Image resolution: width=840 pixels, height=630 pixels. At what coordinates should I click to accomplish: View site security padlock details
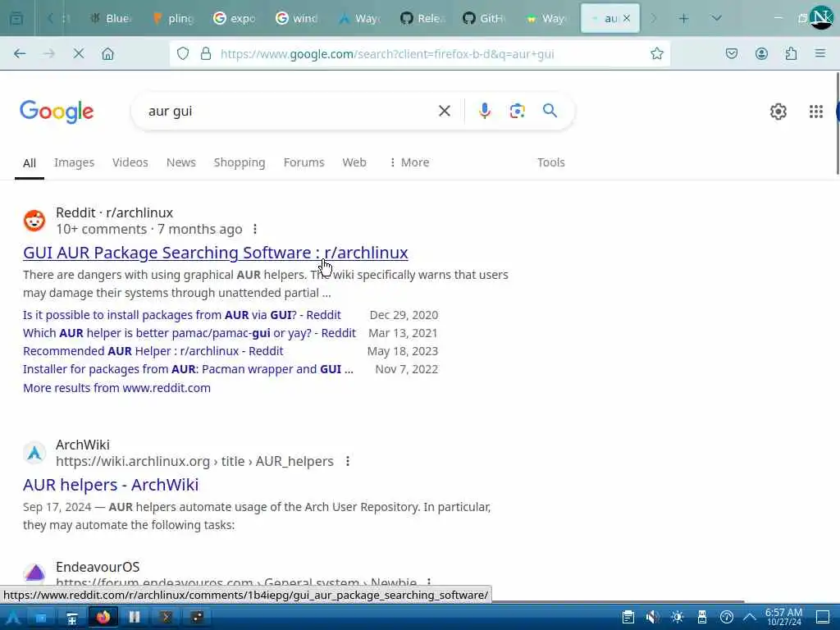click(206, 53)
